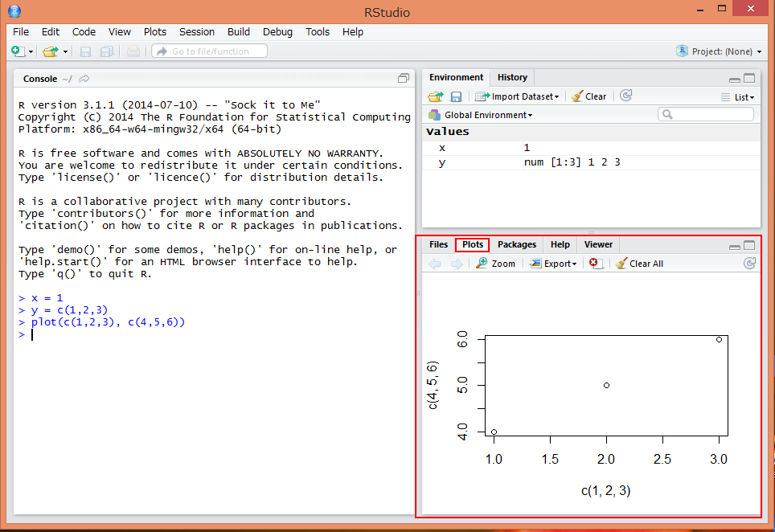
Task: Maximize the Plots pane
Action: point(749,245)
